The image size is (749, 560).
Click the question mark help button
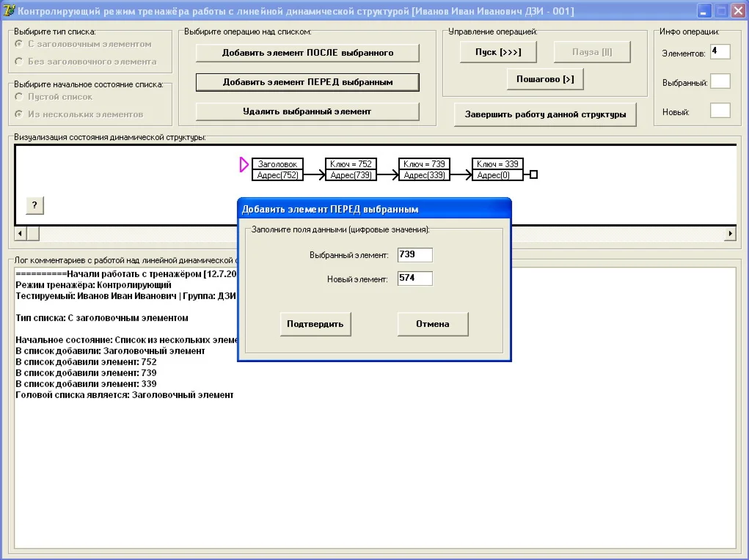tap(34, 205)
